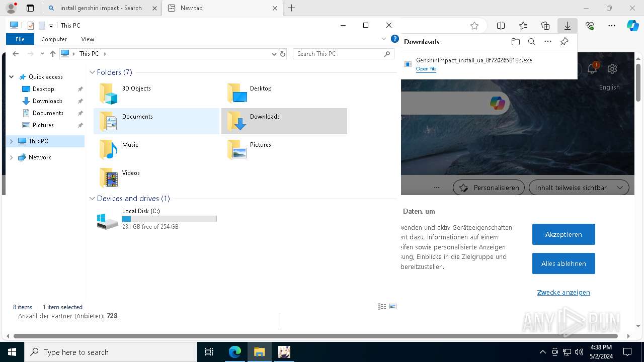Open the Edge profile avatar icon
The height and width of the screenshot is (362, 644).
coord(11,8)
